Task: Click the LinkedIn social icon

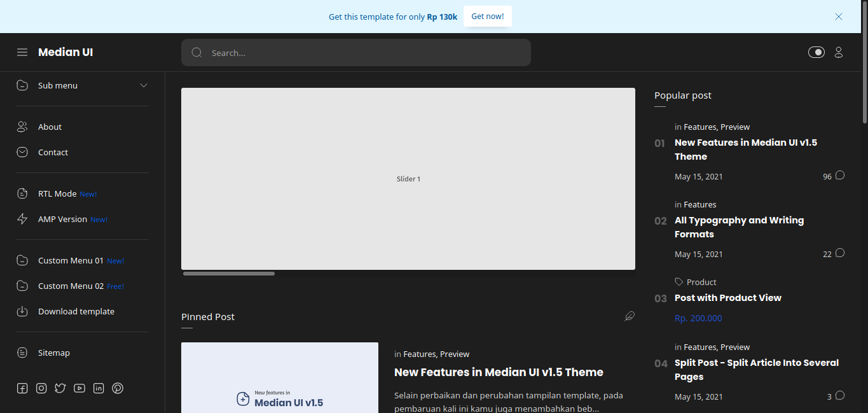Action: 99,388
